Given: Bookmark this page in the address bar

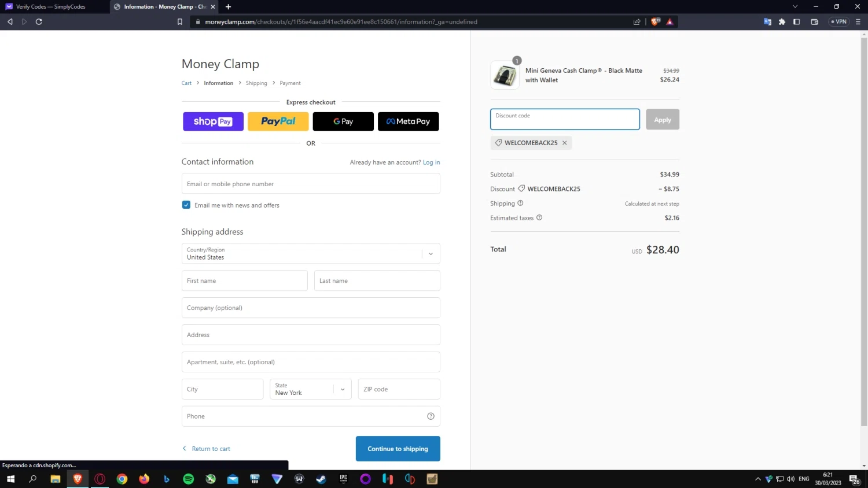Looking at the screenshot, I should tap(180, 22).
